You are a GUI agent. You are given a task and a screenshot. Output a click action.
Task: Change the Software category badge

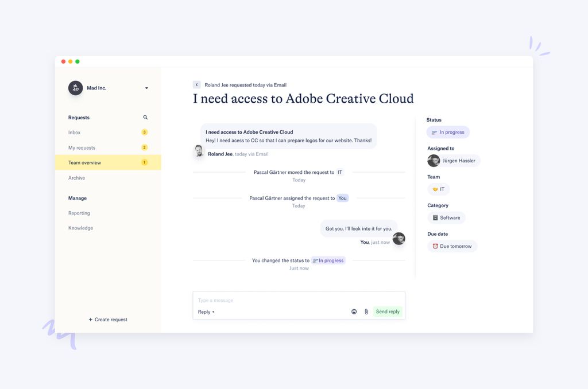(x=446, y=217)
